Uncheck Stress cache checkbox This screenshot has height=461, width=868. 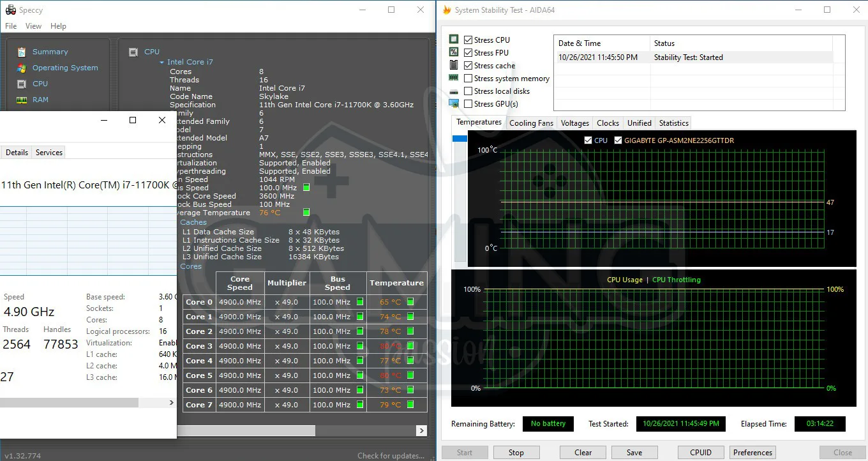click(x=468, y=65)
